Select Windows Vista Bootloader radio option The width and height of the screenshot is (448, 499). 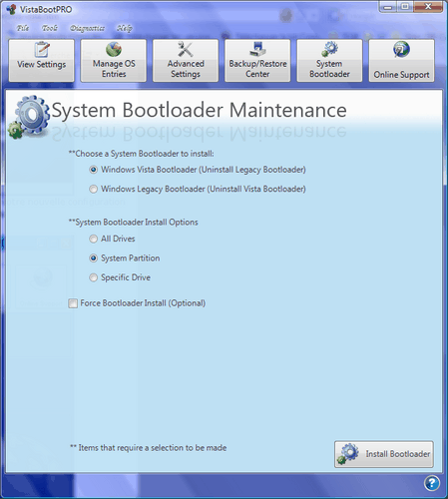pos(93,170)
